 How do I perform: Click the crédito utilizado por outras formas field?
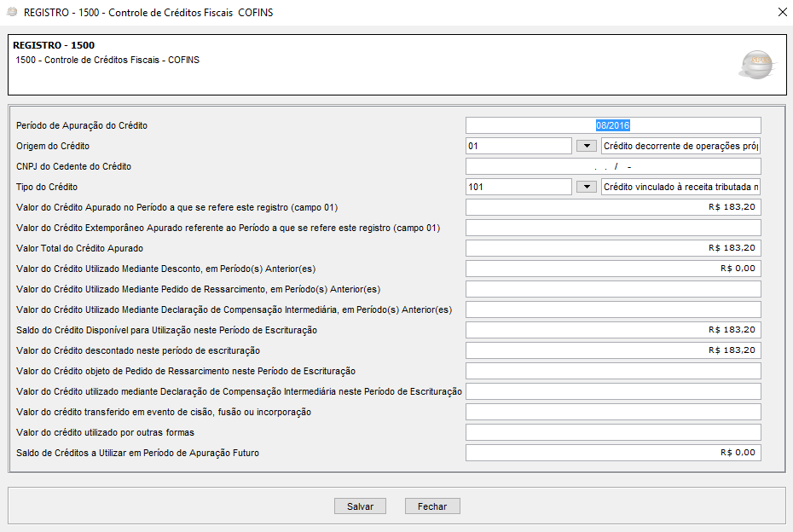[613, 432]
